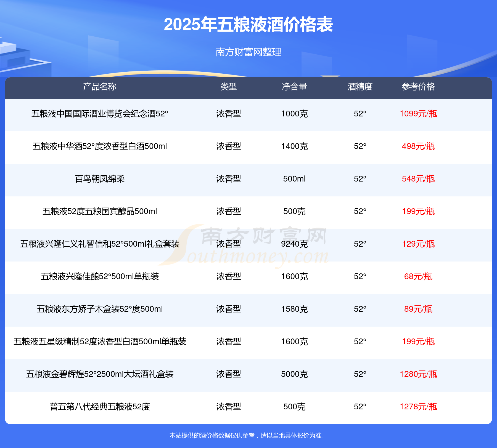Image resolution: width=497 pixels, height=448 pixels.
Task: Click 酒精度 cell 52° in 博览会纪念酒 row
Action: tap(360, 114)
